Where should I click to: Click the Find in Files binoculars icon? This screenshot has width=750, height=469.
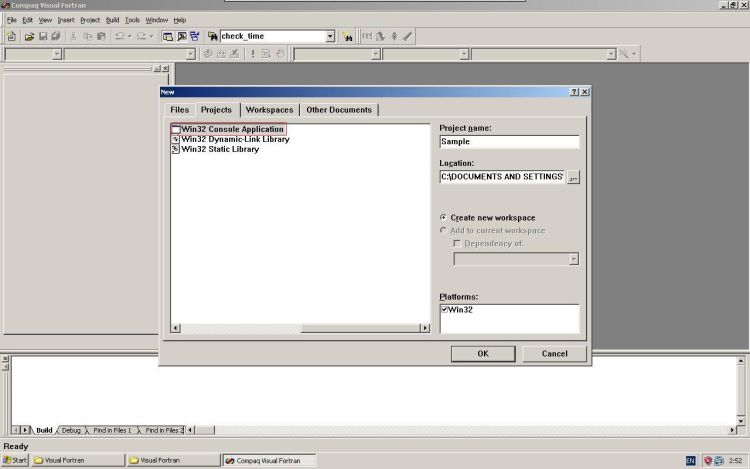click(212, 36)
